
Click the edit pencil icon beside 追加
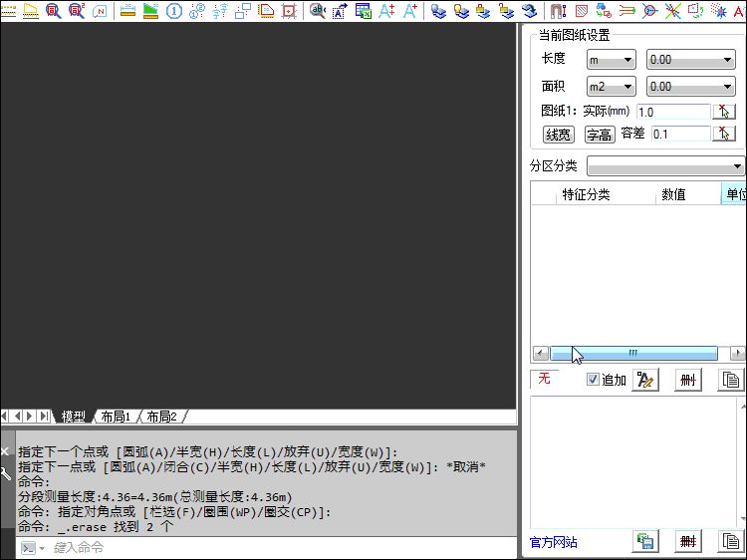(644, 380)
